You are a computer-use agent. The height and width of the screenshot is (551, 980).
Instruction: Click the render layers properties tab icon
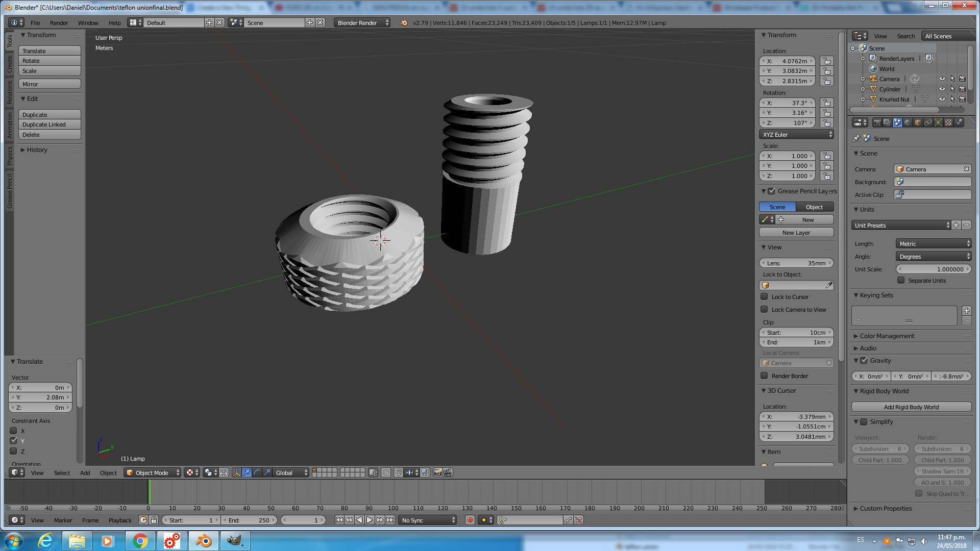887,122
